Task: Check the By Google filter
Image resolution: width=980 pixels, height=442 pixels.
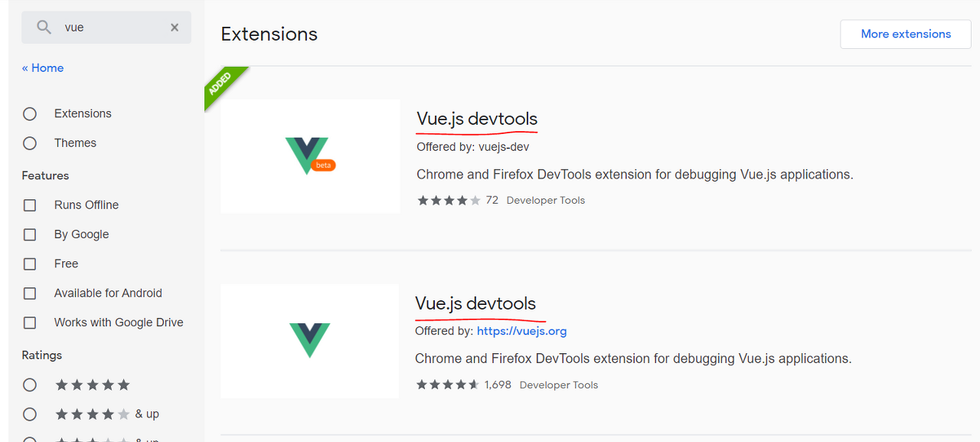Action: (x=30, y=234)
